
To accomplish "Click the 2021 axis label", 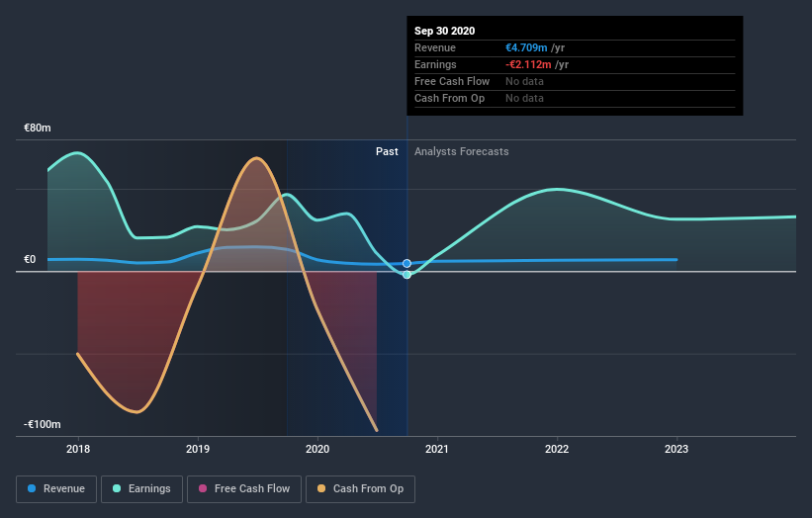I will 437,449.
